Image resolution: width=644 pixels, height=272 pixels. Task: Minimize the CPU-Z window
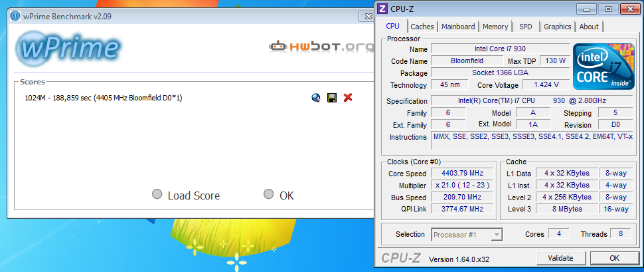click(587, 9)
